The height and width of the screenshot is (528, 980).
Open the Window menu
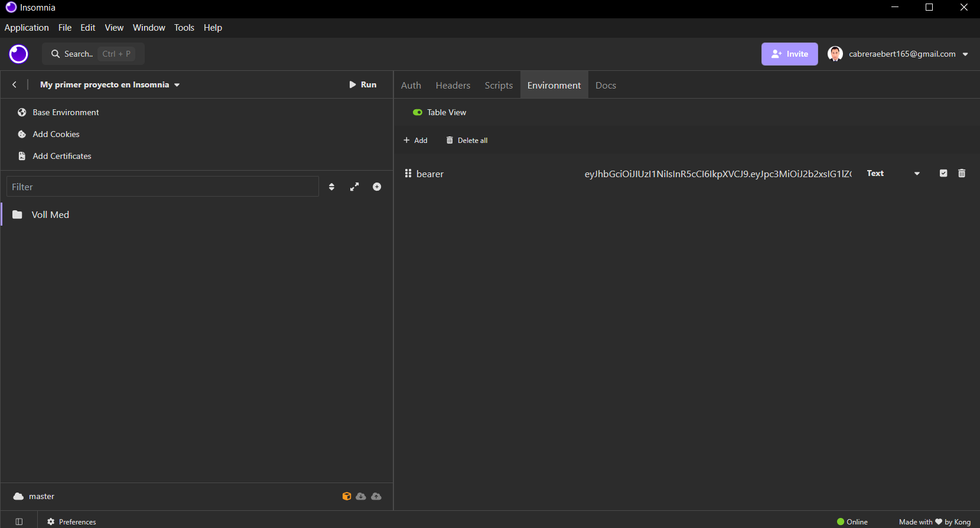(149, 28)
